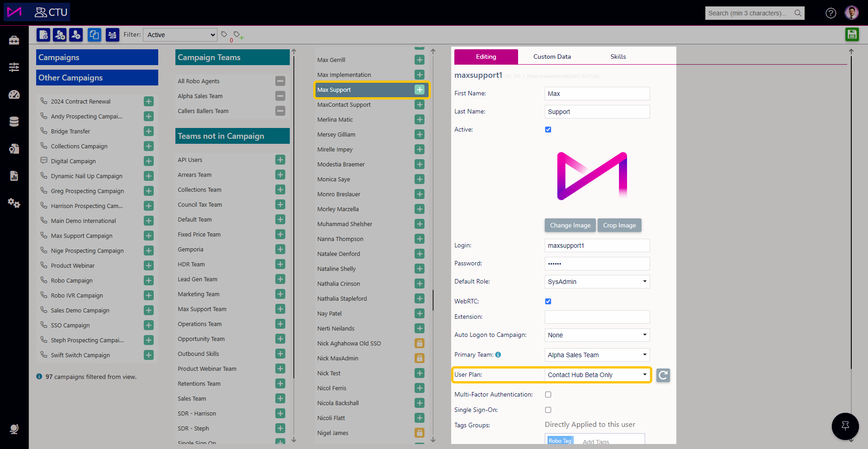Screen dimensions: 868x449
Task: Open the database section in left sidebar
Action: click(14, 122)
